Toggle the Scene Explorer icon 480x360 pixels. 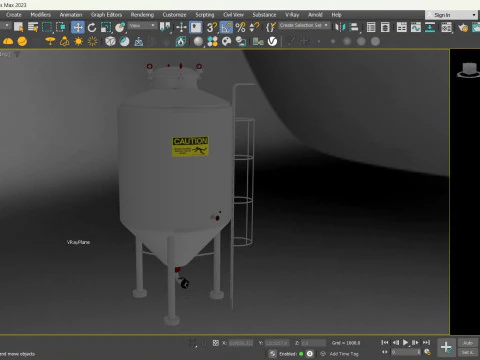tap(371, 27)
